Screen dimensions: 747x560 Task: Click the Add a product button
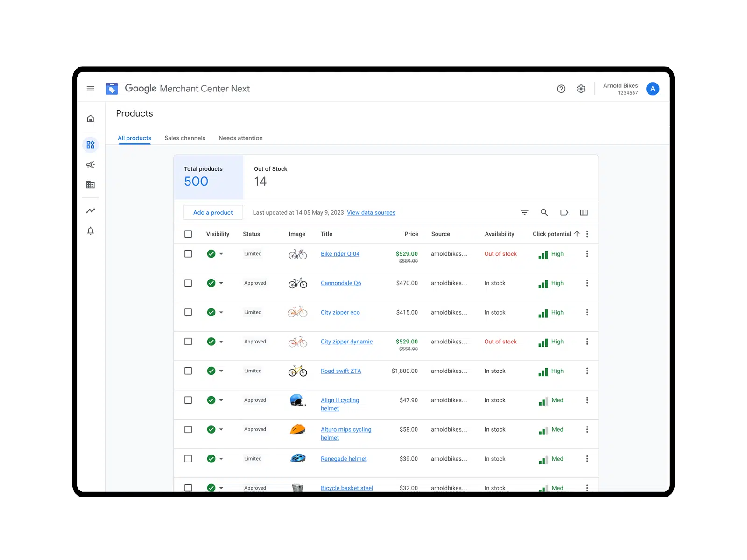click(213, 212)
